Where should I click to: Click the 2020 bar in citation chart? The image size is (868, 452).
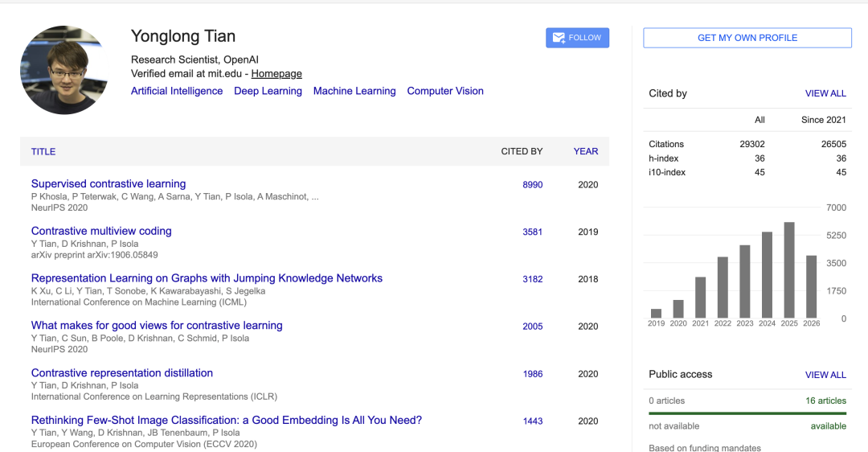coord(678,309)
